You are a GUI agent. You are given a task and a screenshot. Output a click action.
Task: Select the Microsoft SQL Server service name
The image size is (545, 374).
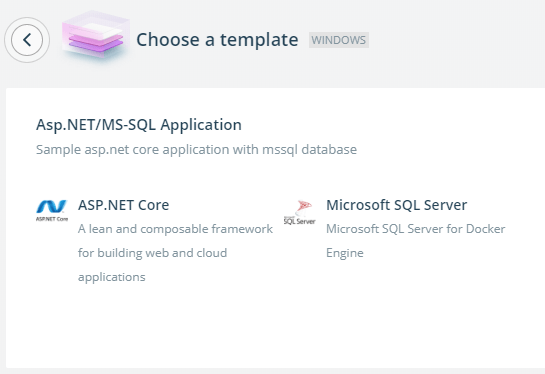coord(397,205)
